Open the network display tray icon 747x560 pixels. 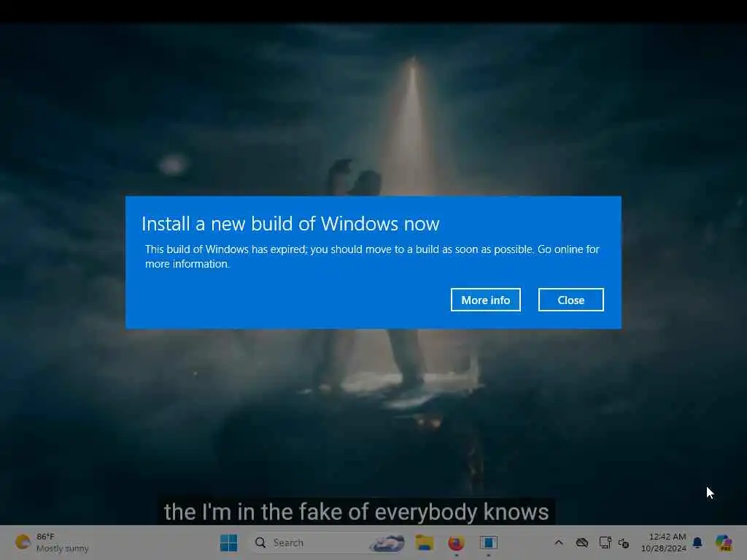605,542
